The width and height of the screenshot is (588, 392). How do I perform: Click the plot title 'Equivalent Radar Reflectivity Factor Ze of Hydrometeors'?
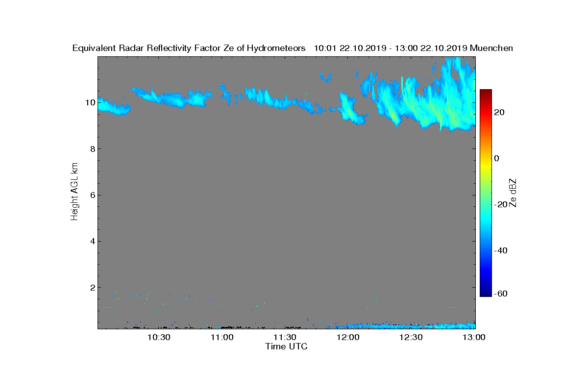[189, 48]
